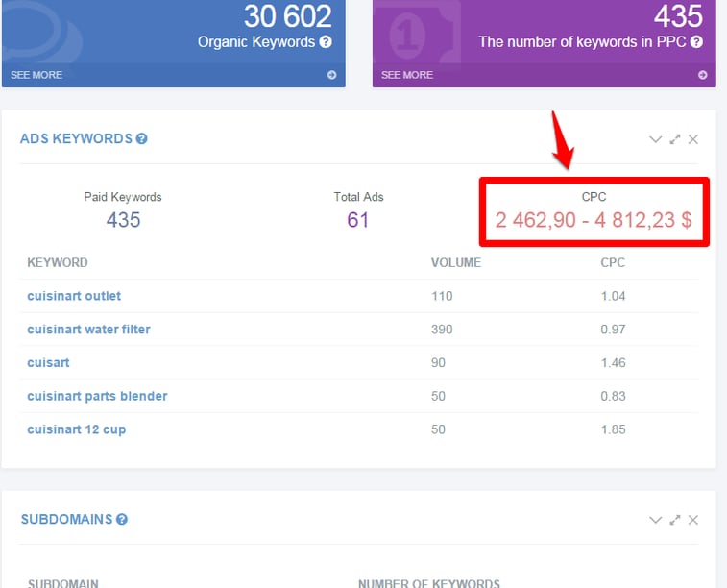This screenshot has width=727, height=588.
Task: Open the cuisinart parts blender keyword link
Action: [97, 396]
